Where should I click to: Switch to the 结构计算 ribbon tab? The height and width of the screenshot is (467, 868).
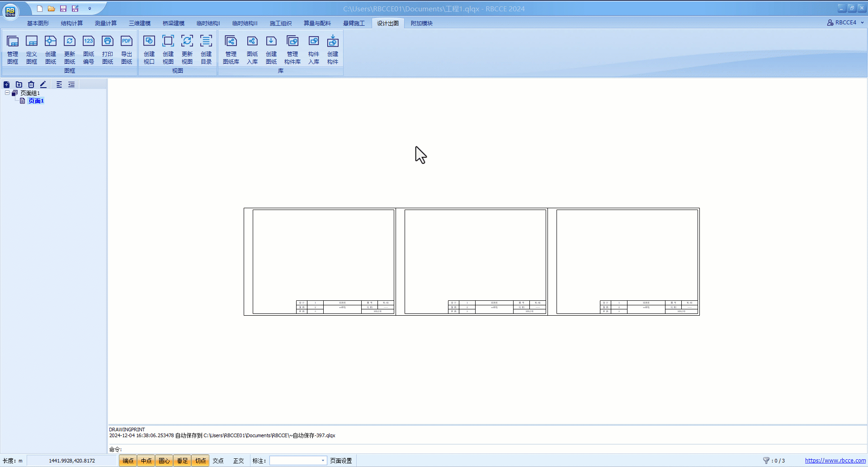[72, 23]
